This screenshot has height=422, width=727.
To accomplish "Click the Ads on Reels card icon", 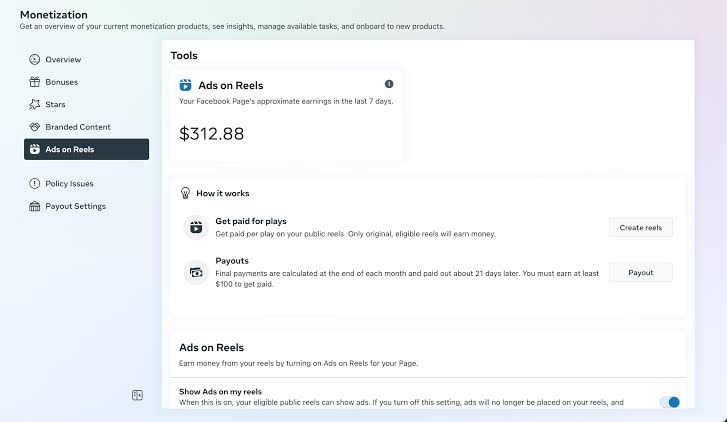I will pyautogui.click(x=185, y=85).
